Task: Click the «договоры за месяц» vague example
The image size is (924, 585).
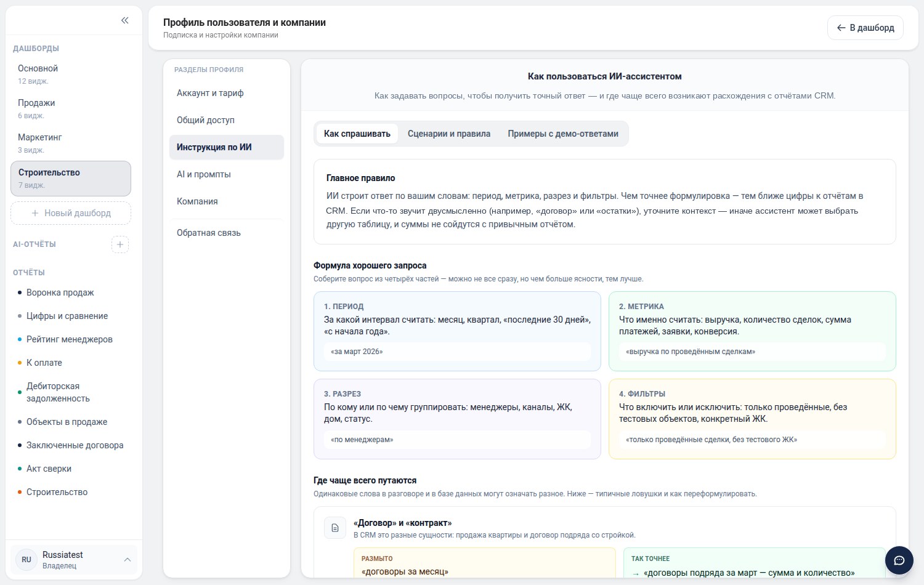Action: 405,571
